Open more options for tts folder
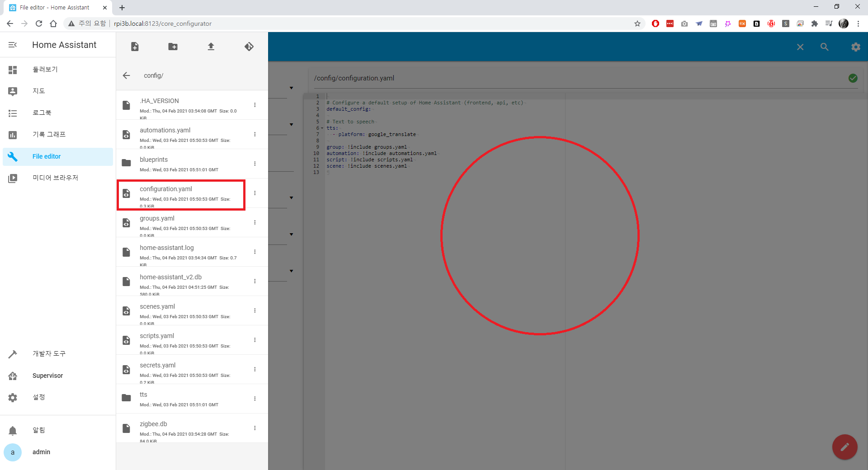This screenshot has height=470, width=868. [255, 399]
